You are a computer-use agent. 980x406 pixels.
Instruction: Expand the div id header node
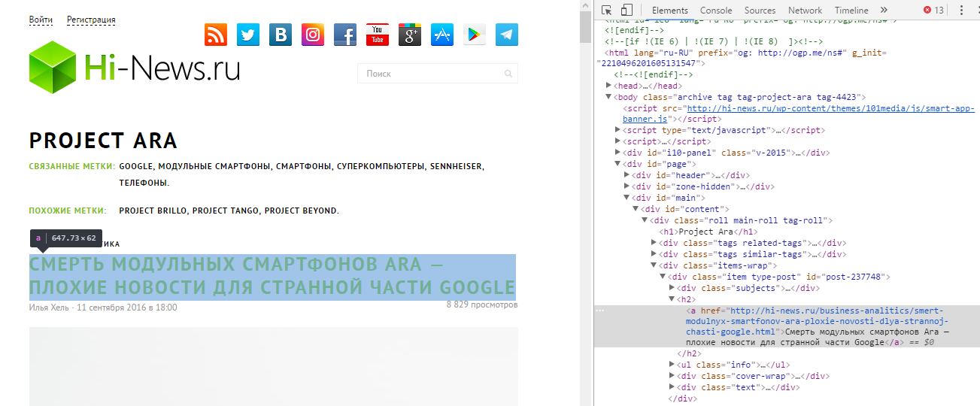click(627, 175)
